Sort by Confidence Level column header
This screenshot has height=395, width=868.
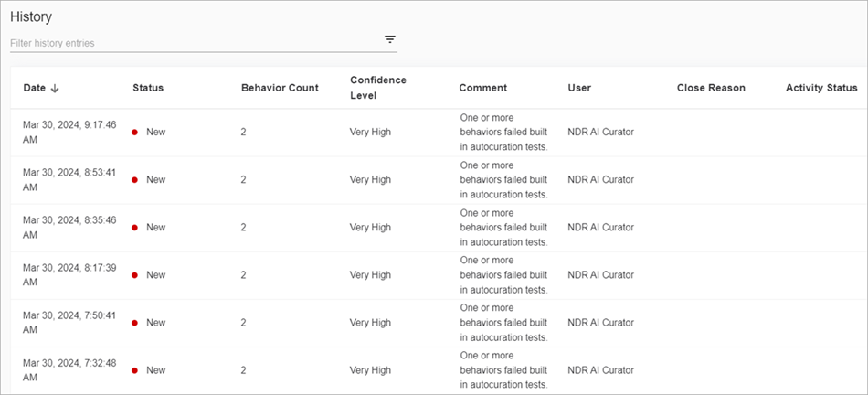pos(378,88)
